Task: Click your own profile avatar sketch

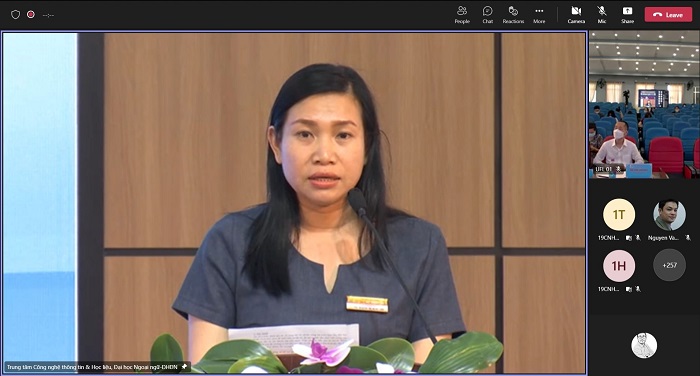Action: (644, 345)
